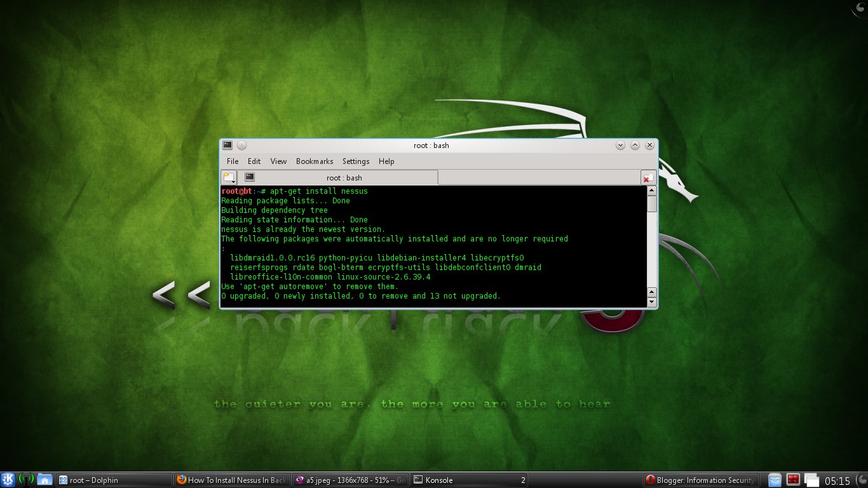Switch to the root – Dolphin taskbar entry
This screenshot has height=488, width=868.
pos(114,480)
